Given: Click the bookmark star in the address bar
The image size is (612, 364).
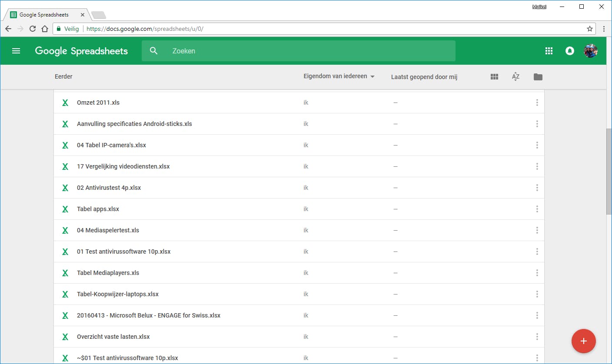Looking at the screenshot, I should (590, 29).
